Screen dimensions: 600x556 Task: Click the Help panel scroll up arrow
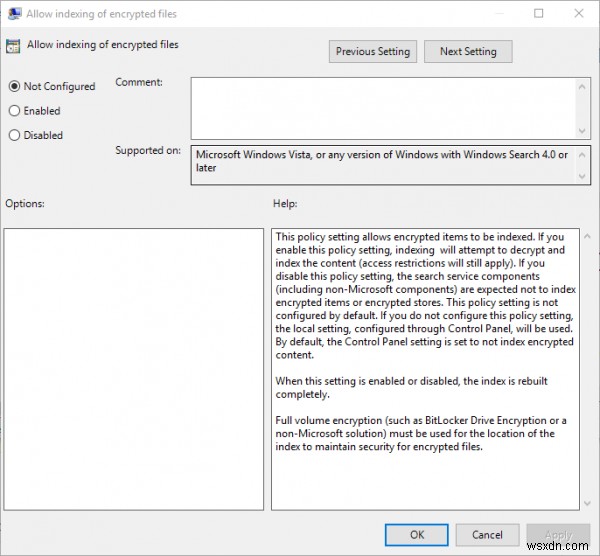587,237
